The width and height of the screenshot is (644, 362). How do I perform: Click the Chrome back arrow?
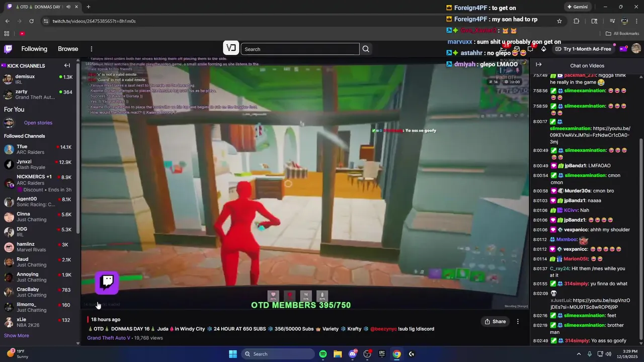click(7, 21)
